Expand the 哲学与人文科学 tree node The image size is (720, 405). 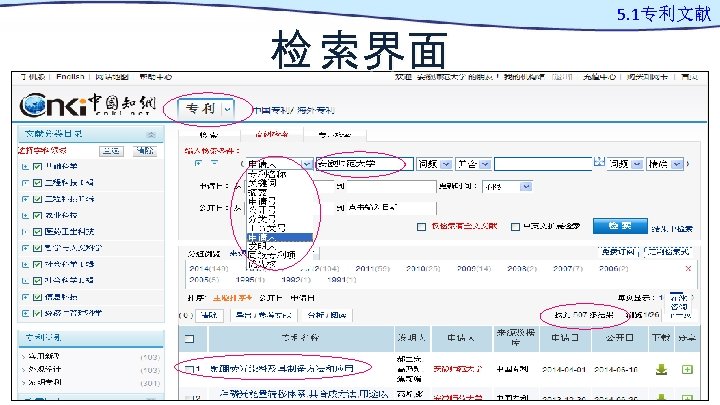(x=25, y=248)
